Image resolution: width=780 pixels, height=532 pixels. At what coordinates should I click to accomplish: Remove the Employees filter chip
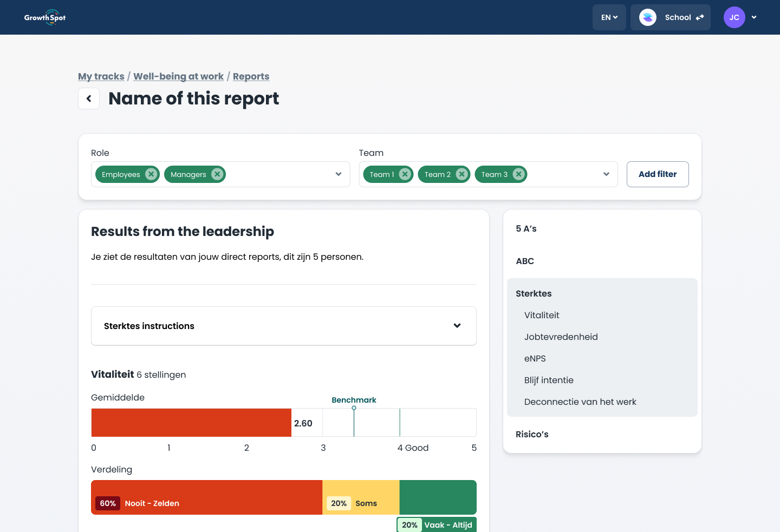pyautogui.click(x=151, y=174)
